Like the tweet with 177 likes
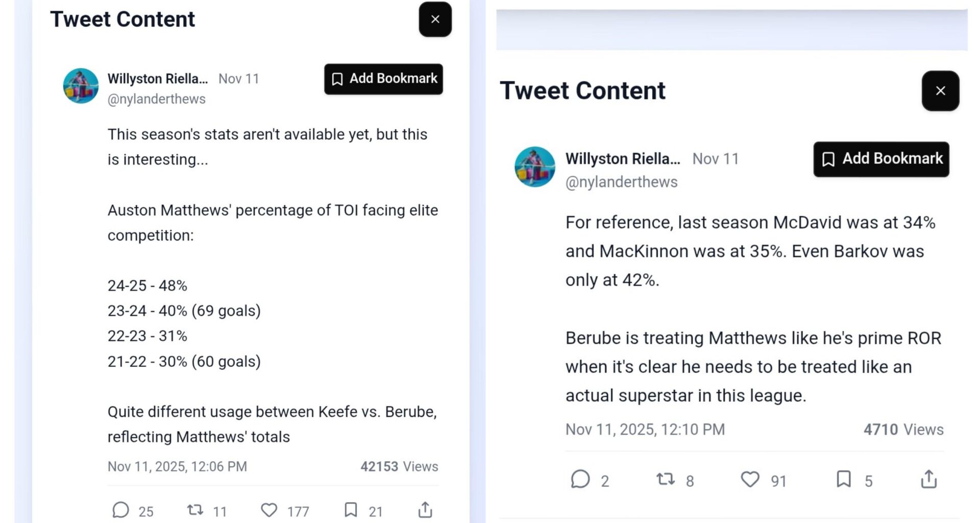 pos(269,510)
